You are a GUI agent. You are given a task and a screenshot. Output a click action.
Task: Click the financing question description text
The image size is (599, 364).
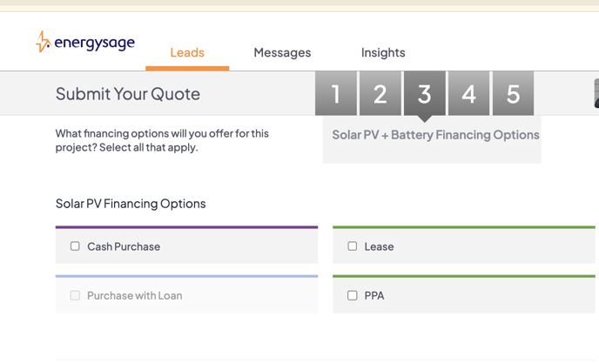tap(162, 140)
